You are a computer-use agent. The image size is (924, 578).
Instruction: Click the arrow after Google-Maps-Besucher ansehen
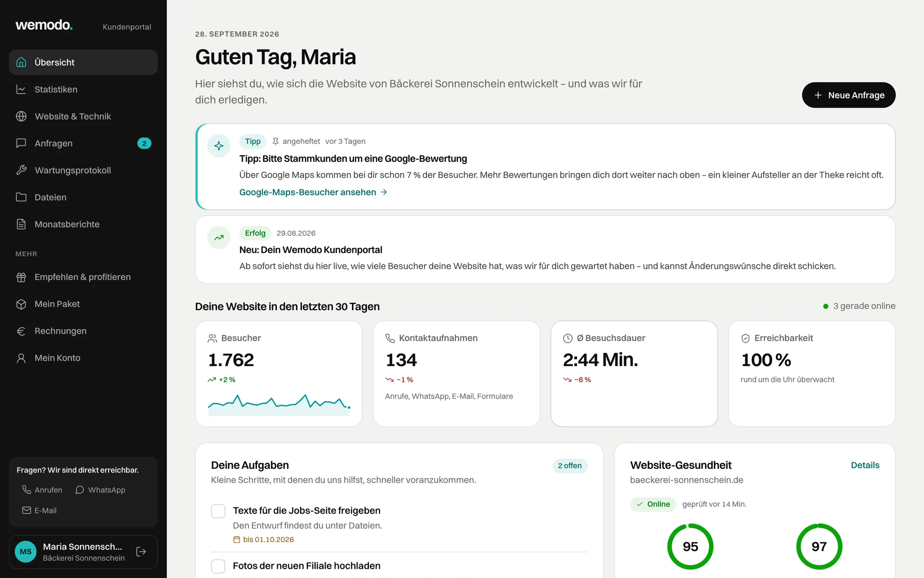384,192
